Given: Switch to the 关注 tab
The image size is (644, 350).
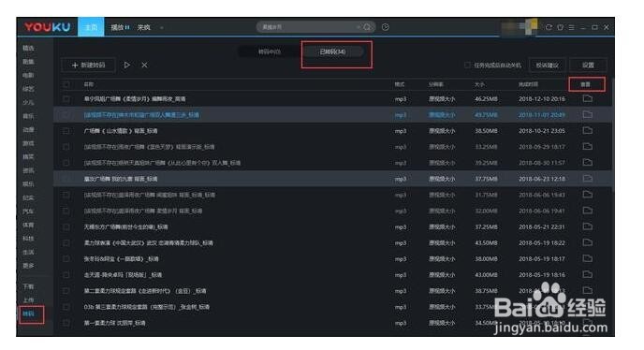Looking at the screenshot, I should (x=144, y=27).
